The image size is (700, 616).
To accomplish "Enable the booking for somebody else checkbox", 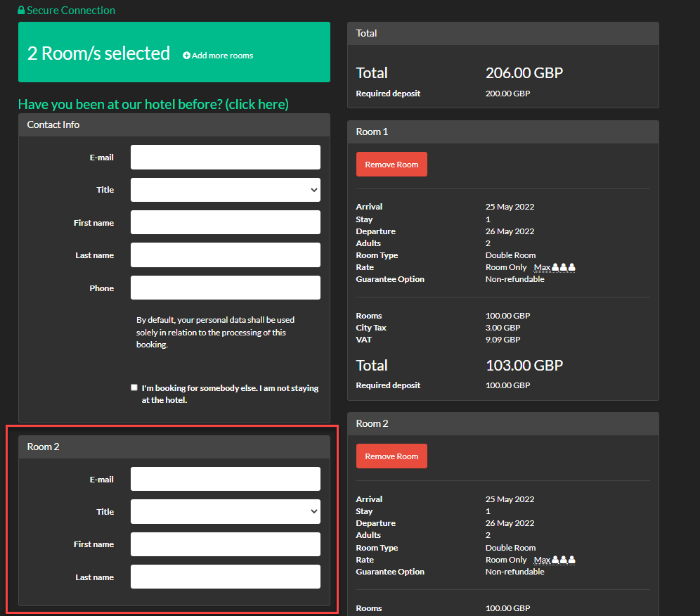I will [x=134, y=387].
